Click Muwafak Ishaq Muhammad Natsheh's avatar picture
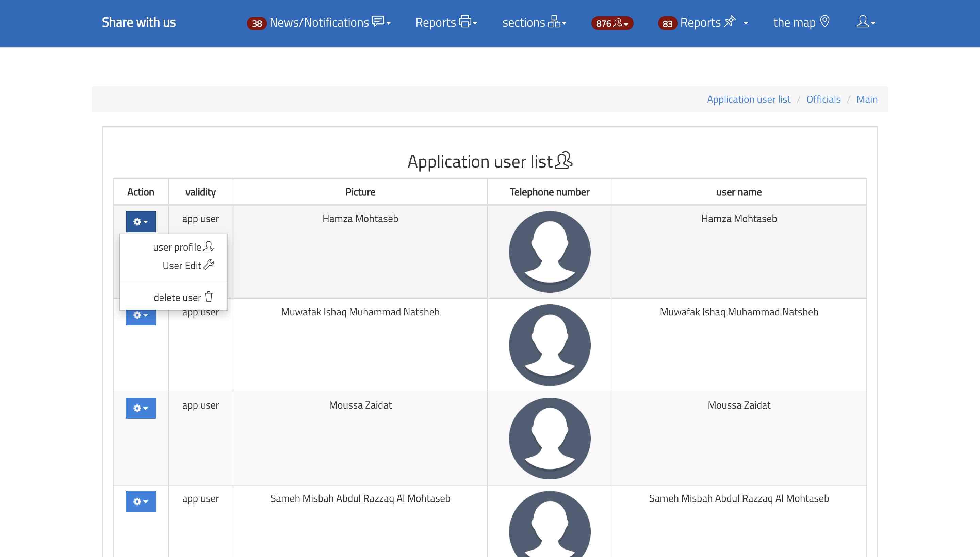This screenshot has height=557, width=980. coord(549,345)
